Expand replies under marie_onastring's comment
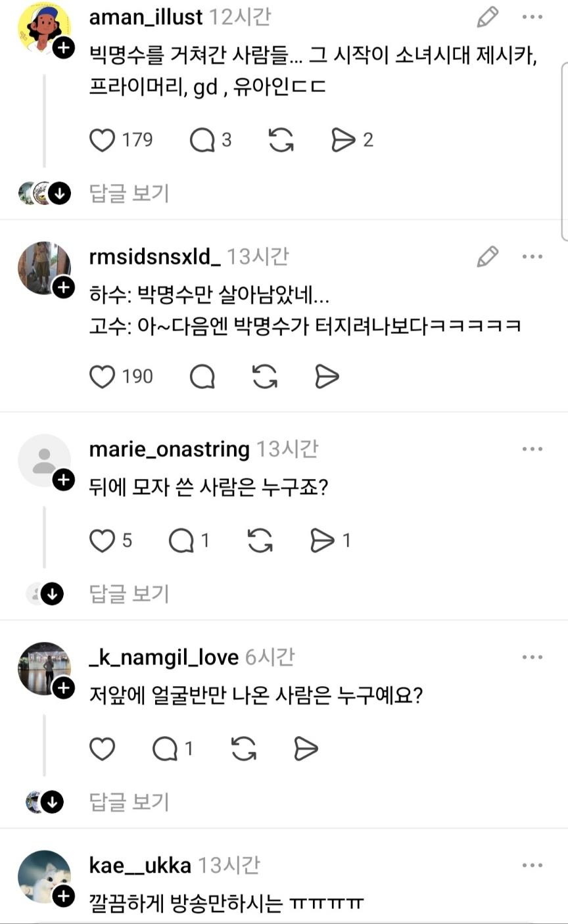 click(x=129, y=594)
